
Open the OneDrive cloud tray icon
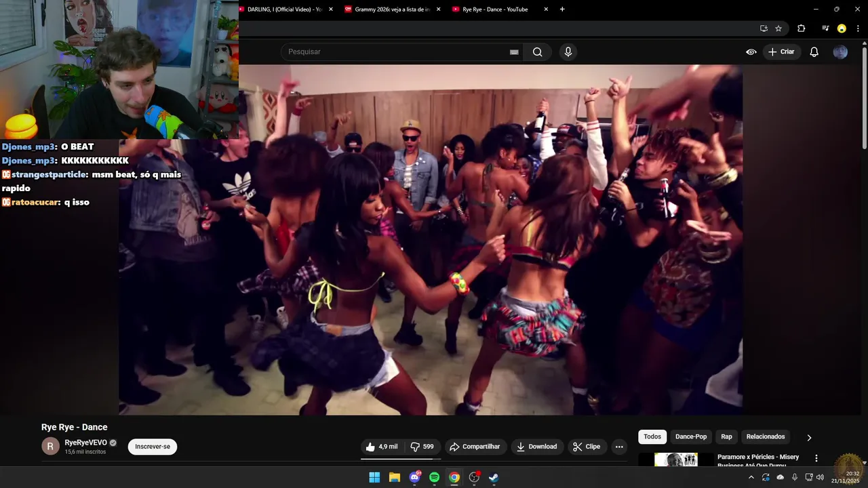[x=781, y=477]
